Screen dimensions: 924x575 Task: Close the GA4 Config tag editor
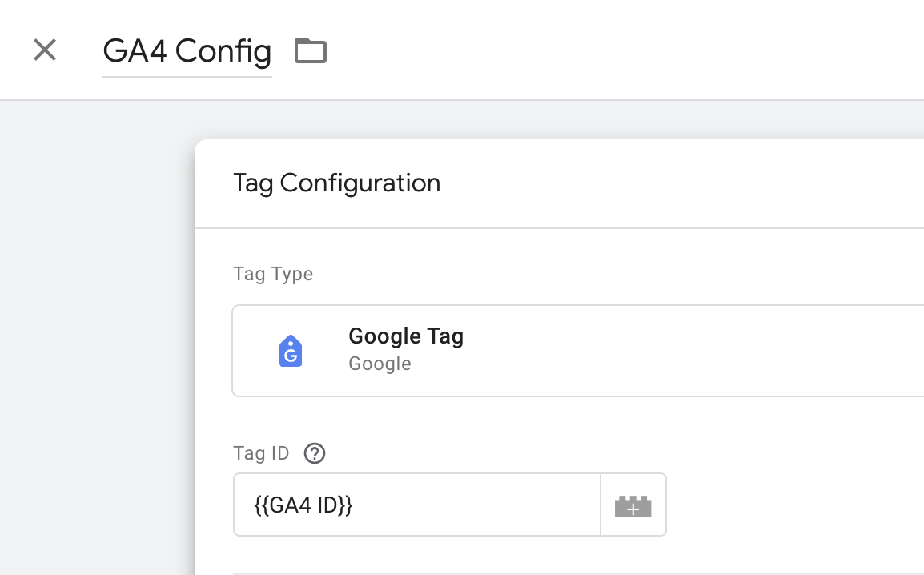(45, 50)
